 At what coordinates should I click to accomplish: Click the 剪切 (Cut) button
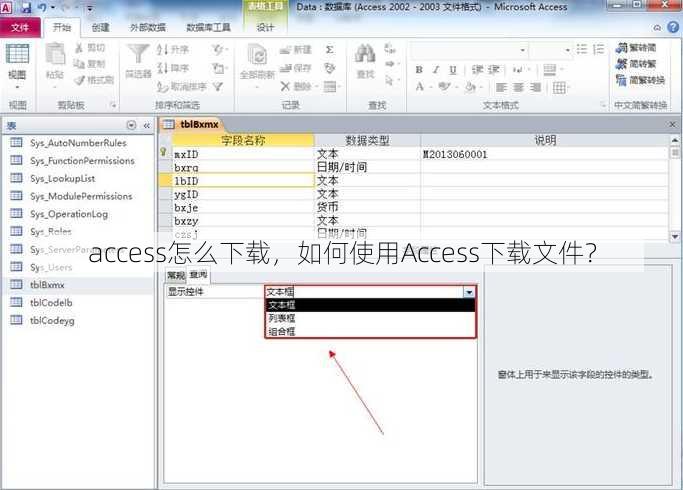[90, 47]
